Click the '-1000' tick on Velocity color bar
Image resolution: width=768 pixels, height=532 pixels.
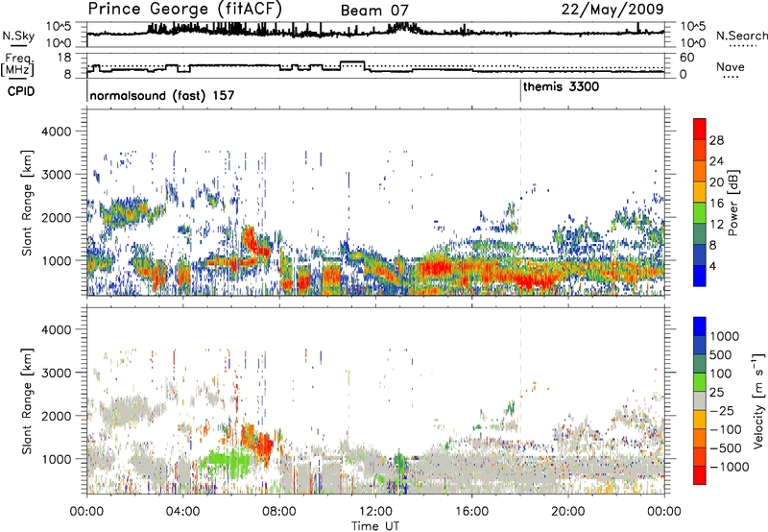click(x=729, y=467)
